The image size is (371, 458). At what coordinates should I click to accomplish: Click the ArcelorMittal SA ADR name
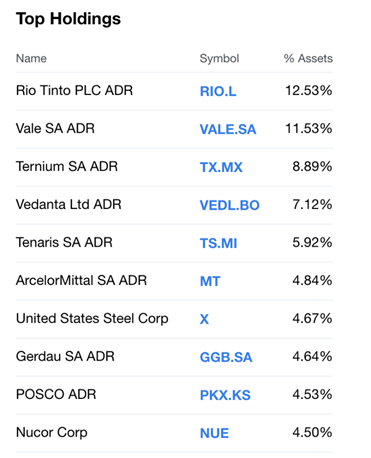[81, 280]
